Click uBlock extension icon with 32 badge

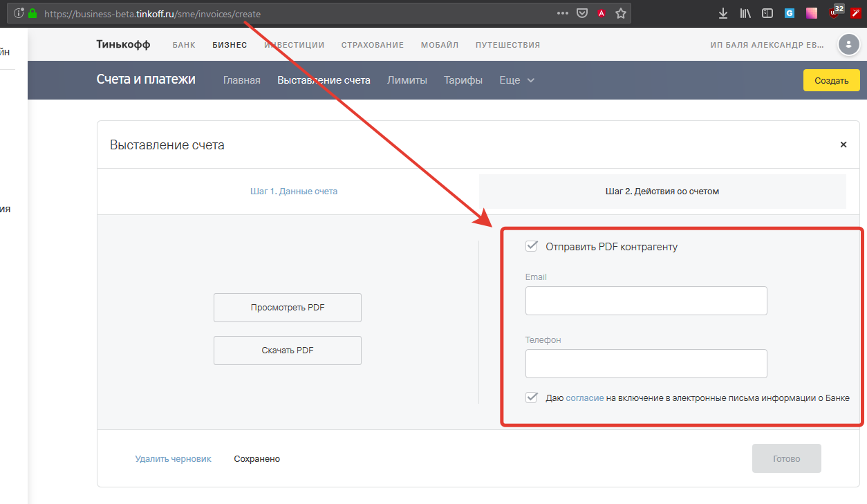point(835,13)
